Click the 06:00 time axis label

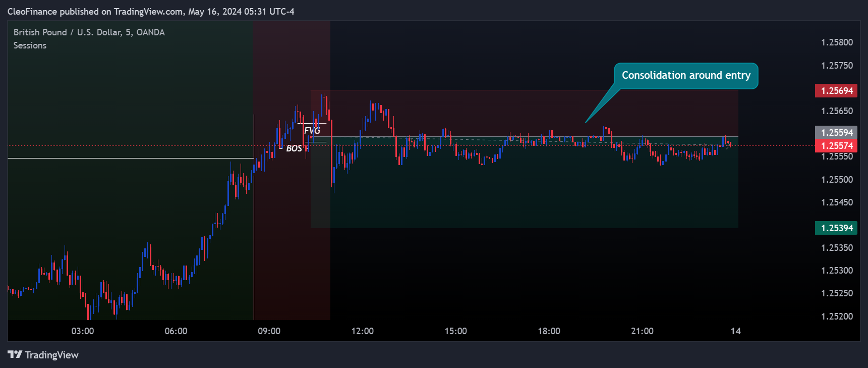[176, 331]
